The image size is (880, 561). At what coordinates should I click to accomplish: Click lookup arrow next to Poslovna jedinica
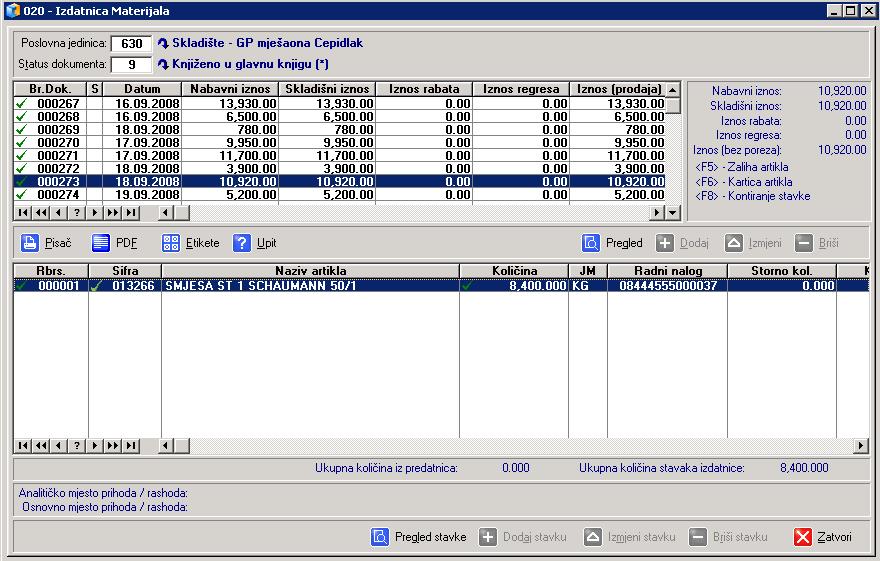click(x=164, y=44)
